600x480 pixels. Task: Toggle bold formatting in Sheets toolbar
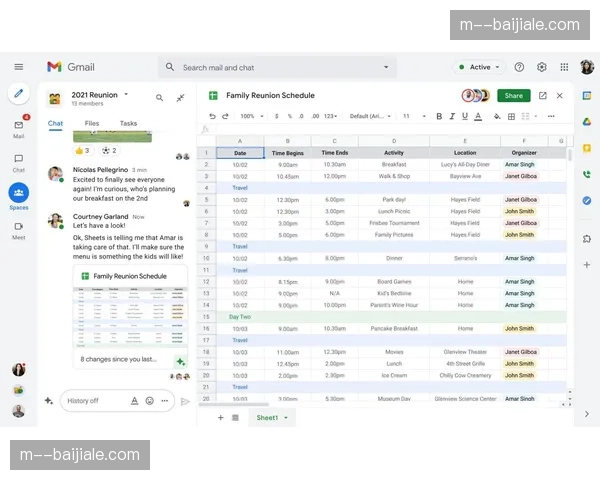pyautogui.click(x=439, y=116)
